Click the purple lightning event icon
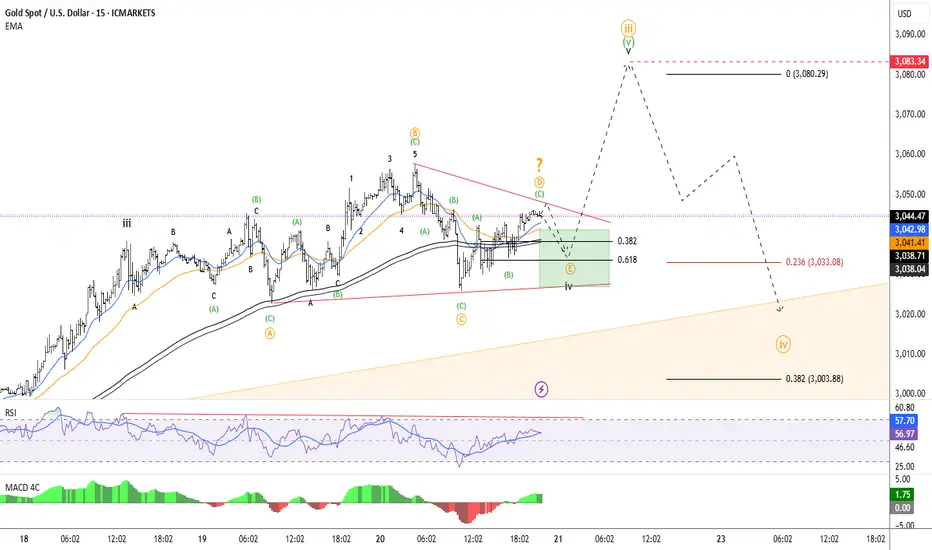 (541, 389)
